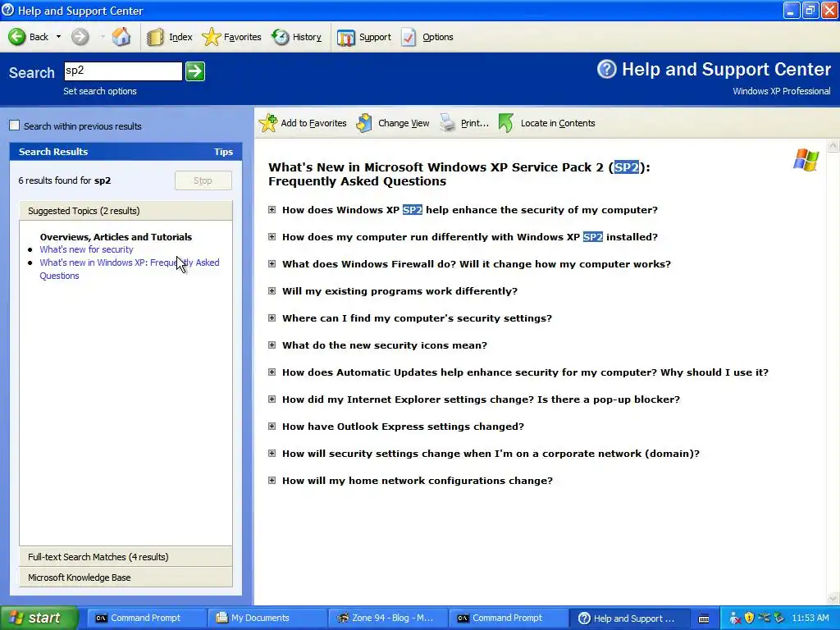The width and height of the screenshot is (840, 630).
Task: Click the title bar Help and Support icon
Action: (7, 11)
